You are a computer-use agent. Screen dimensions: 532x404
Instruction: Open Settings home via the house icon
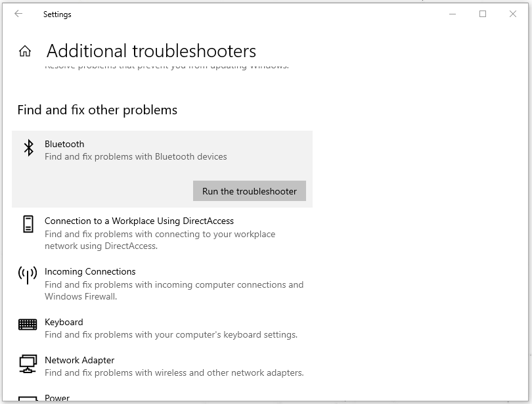(x=25, y=51)
